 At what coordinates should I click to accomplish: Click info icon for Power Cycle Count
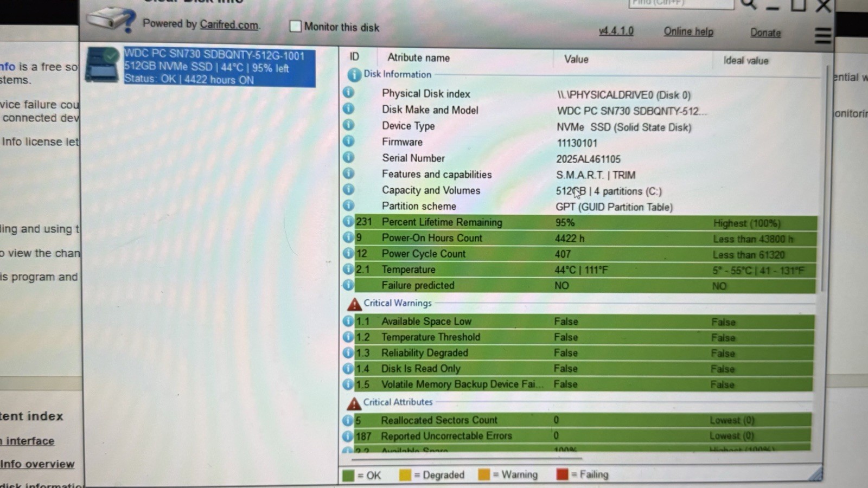click(348, 253)
